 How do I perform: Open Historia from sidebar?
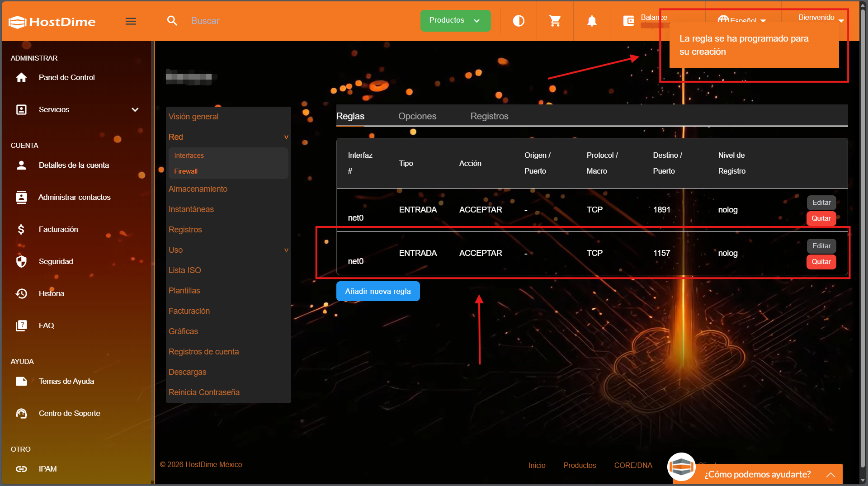coord(51,293)
